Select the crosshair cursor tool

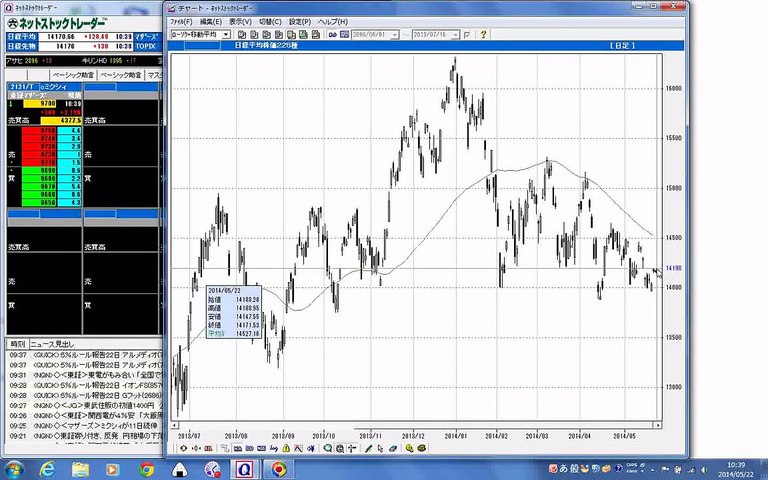click(x=352, y=448)
